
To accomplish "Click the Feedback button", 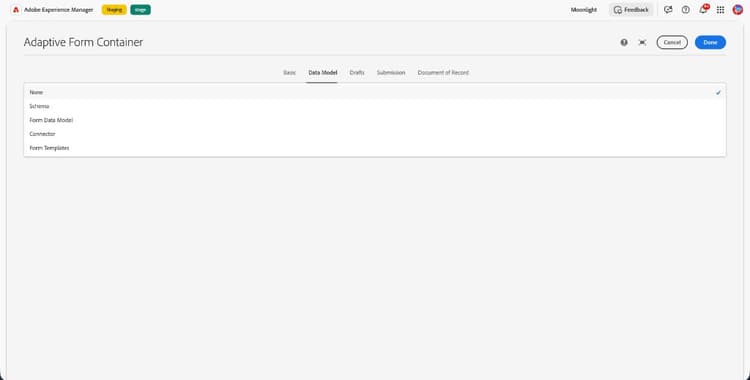I will (x=631, y=10).
